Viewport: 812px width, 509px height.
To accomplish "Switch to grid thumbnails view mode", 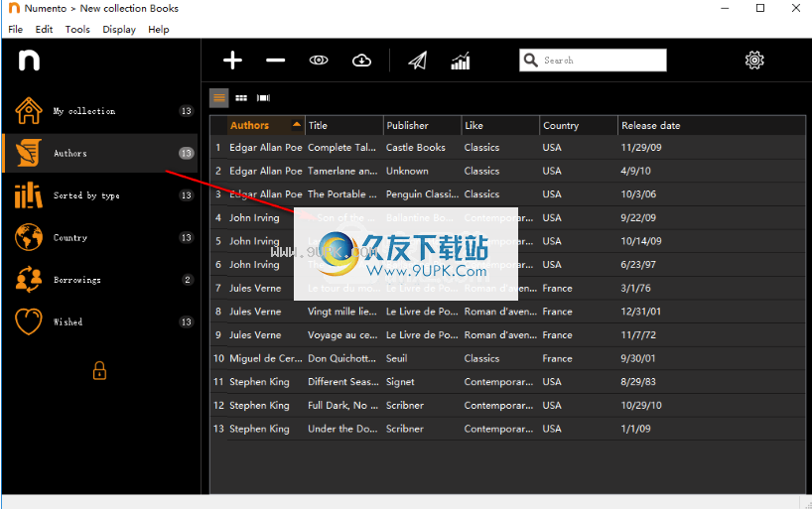I will 241,98.
